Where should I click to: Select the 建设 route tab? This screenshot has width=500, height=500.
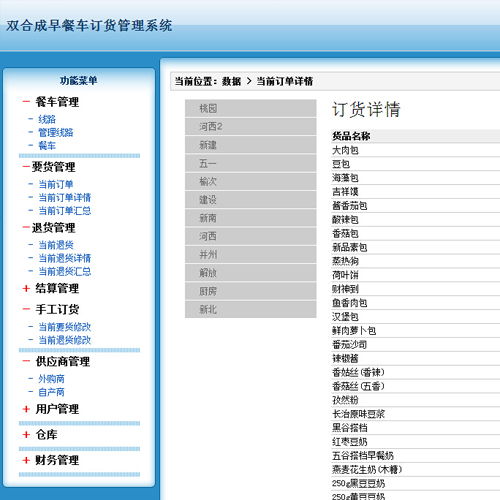click(x=251, y=200)
